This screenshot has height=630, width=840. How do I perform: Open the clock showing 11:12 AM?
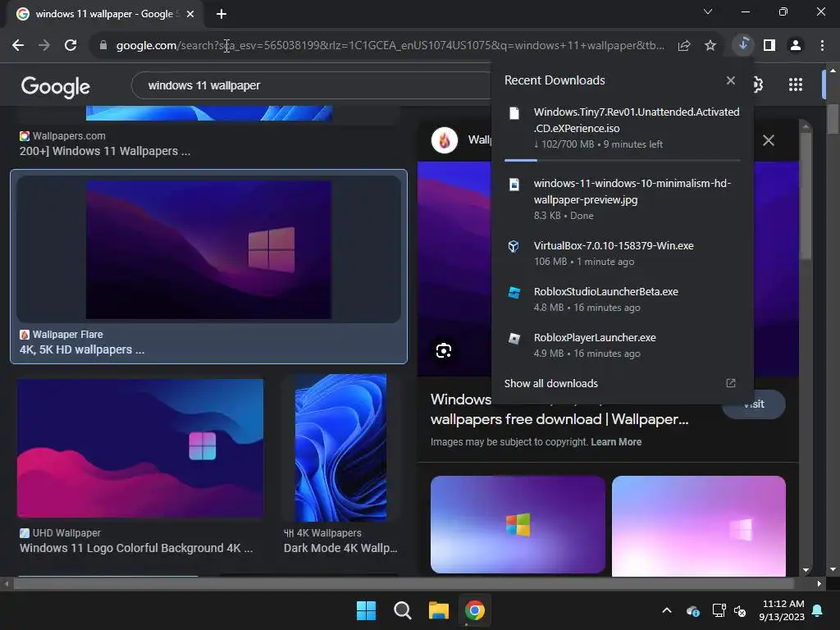[x=782, y=610]
